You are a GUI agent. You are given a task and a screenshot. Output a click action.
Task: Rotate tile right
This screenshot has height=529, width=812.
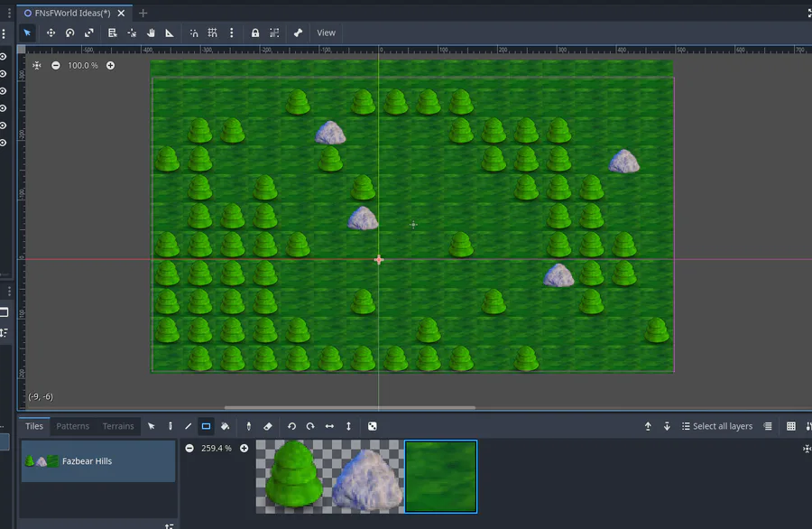(310, 426)
